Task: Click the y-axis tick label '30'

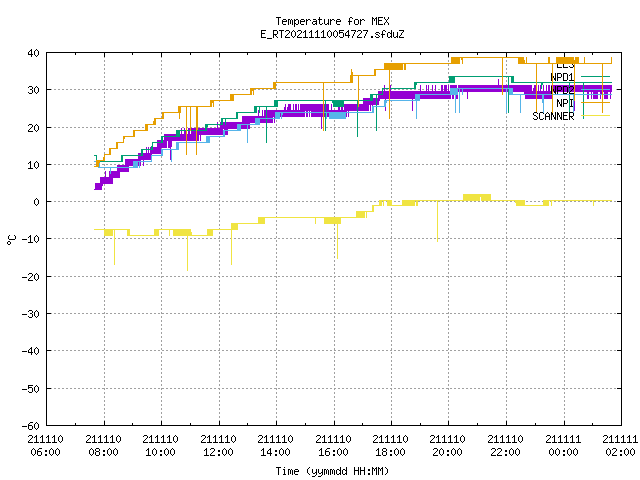Action: (x=33, y=90)
